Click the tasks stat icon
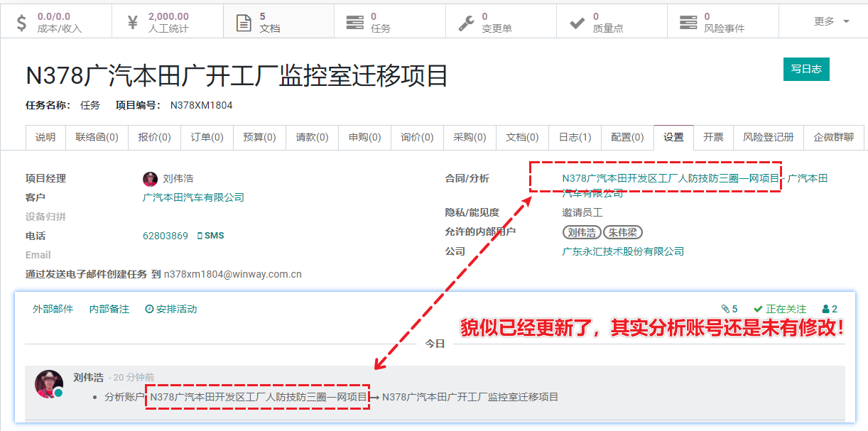 [354, 22]
